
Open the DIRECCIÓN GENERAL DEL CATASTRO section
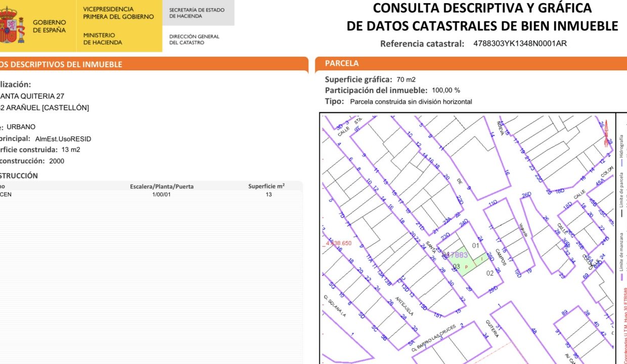tap(194, 39)
